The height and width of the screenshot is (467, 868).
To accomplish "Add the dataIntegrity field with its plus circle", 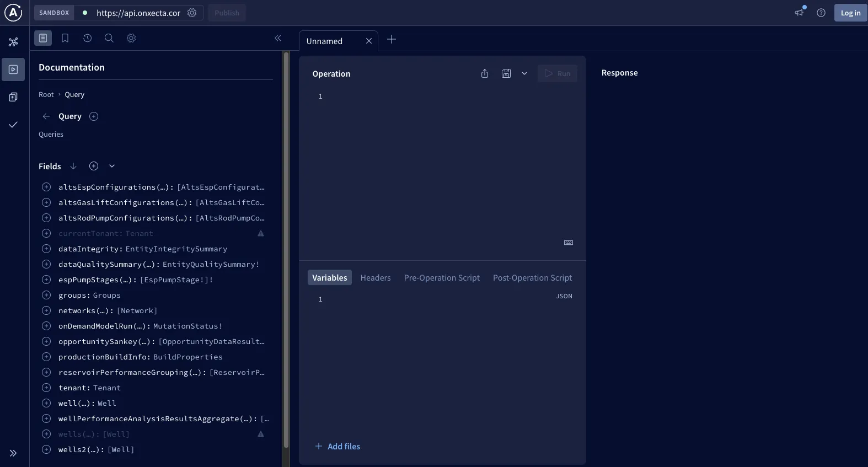I will (46, 249).
